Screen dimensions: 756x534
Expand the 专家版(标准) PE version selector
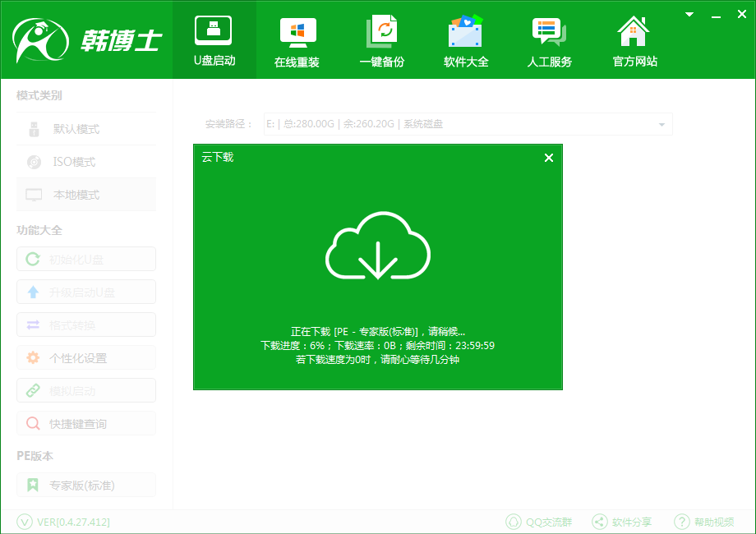[86, 486]
